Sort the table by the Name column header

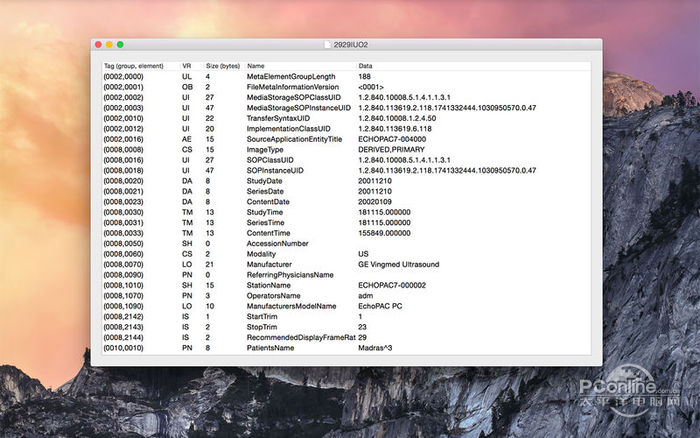pos(256,66)
